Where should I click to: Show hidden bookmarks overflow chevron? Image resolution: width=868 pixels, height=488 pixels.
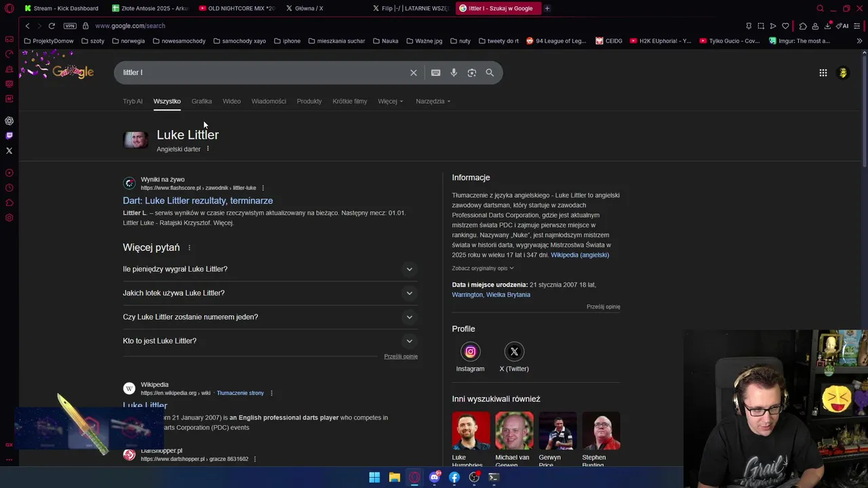[860, 41]
